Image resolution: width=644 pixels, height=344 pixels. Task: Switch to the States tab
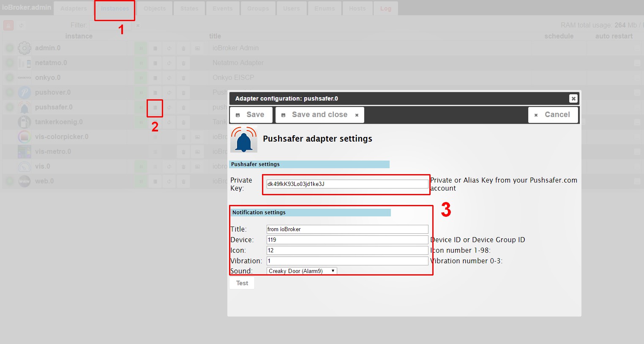(x=189, y=8)
